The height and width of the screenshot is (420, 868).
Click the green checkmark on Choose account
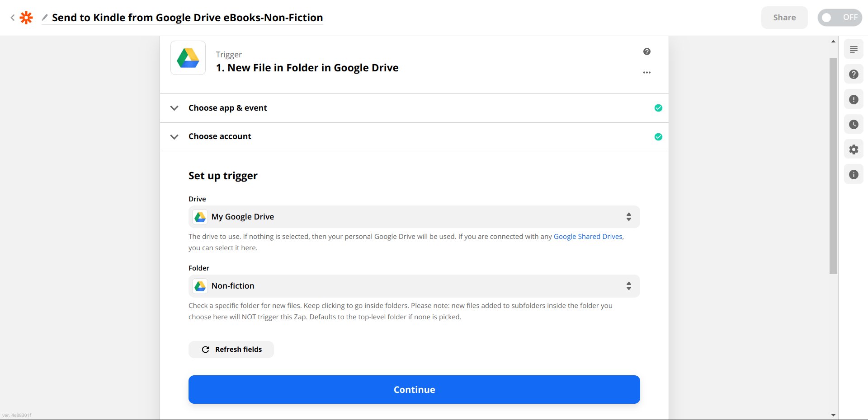pyautogui.click(x=658, y=136)
